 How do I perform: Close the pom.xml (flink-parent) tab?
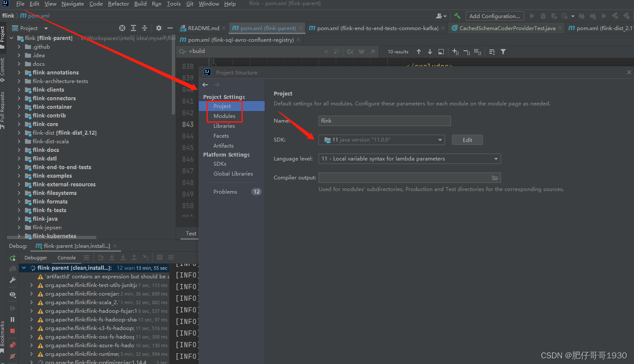(300, 28)
